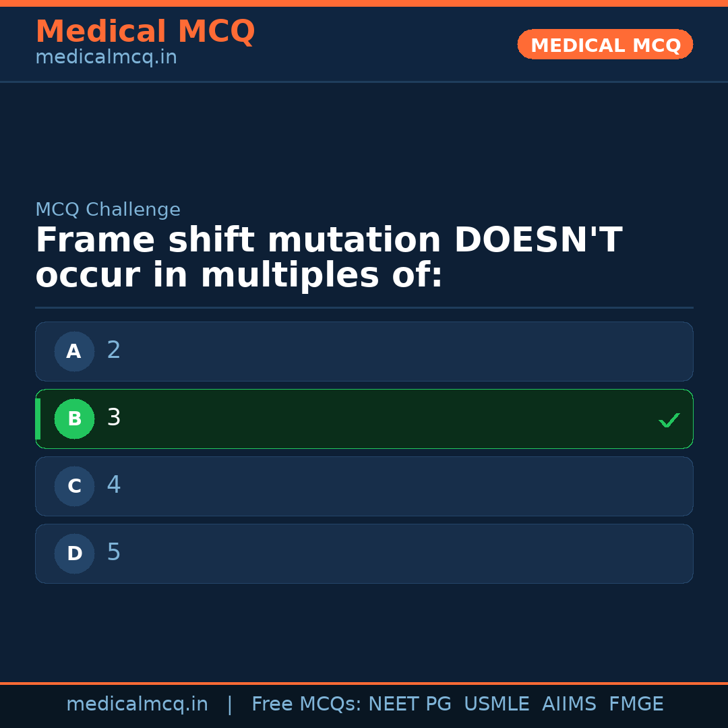728x728 pixels.
Task: Open the medicalmcq.in link below the header title
Action: [106, 58]
